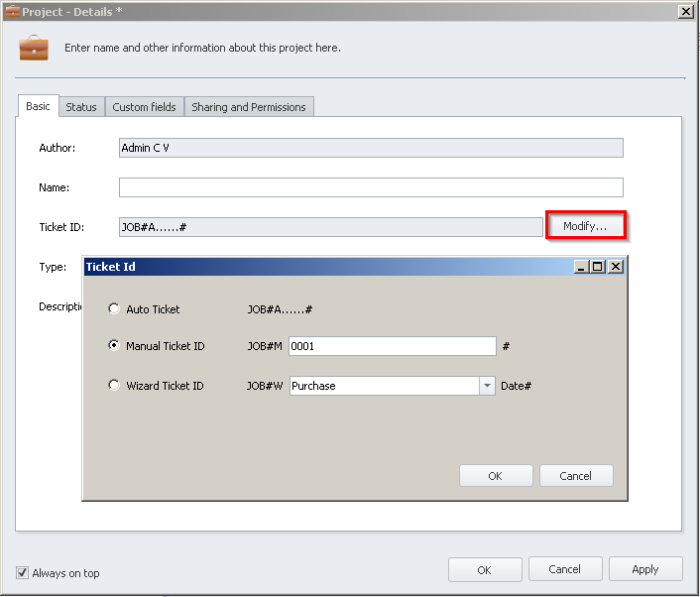700x597 pixels.
Task: Click the Author field Admin C V
Action: coord(371,148)
